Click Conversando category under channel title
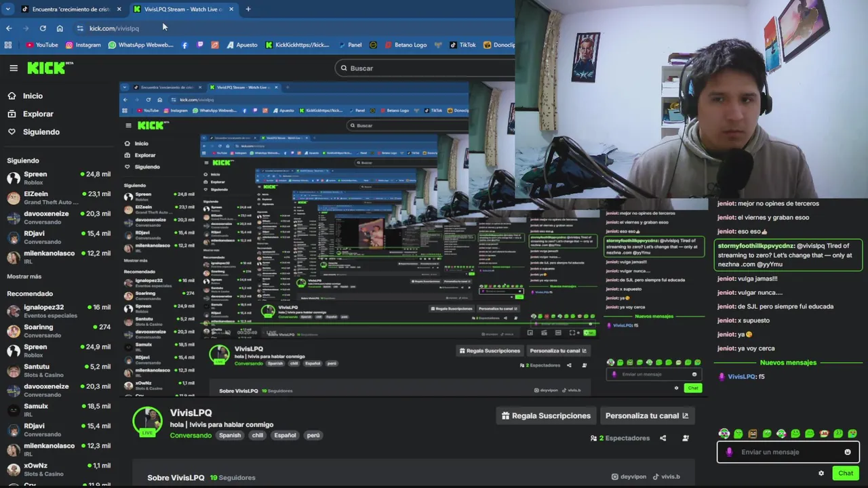This screenshot has height=488, width=868. click(191, 435)
